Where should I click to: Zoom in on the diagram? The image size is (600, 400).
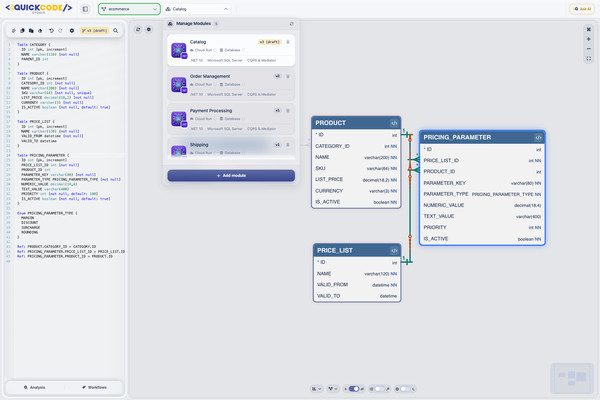(589, 39)
